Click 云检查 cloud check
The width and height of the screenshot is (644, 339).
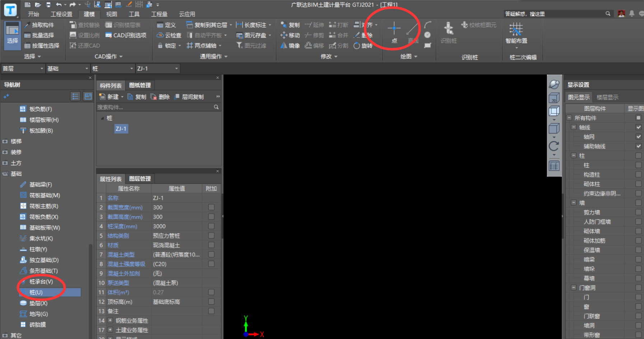169,35
